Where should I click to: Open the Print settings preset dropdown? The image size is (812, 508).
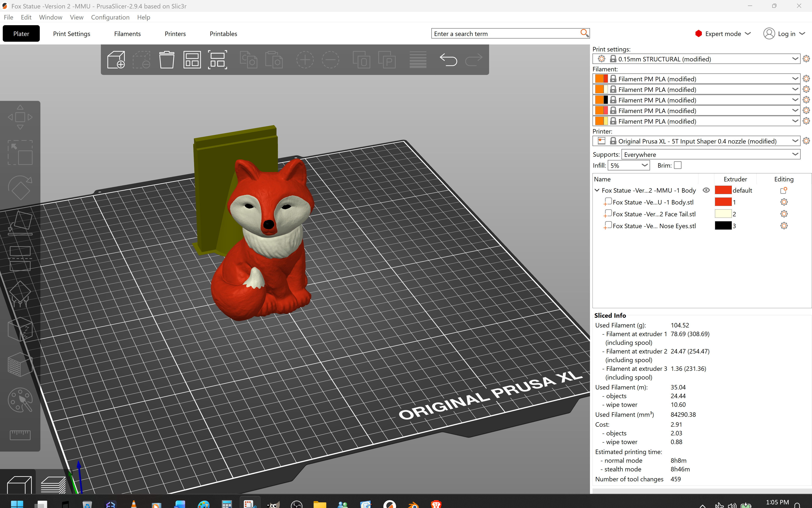tap(696, 59)
